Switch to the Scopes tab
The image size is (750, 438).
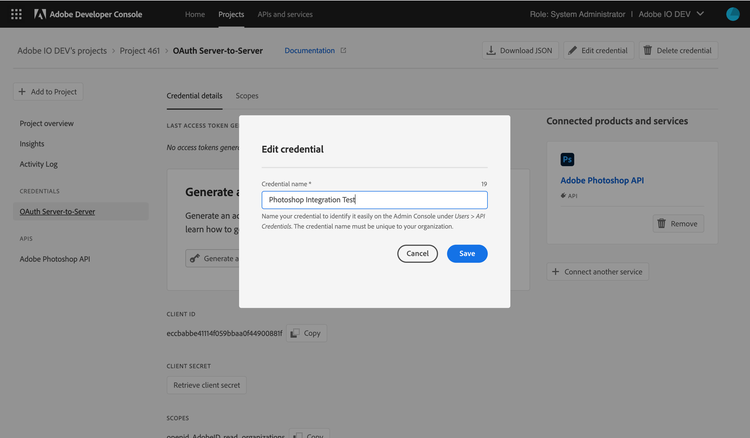246,96
